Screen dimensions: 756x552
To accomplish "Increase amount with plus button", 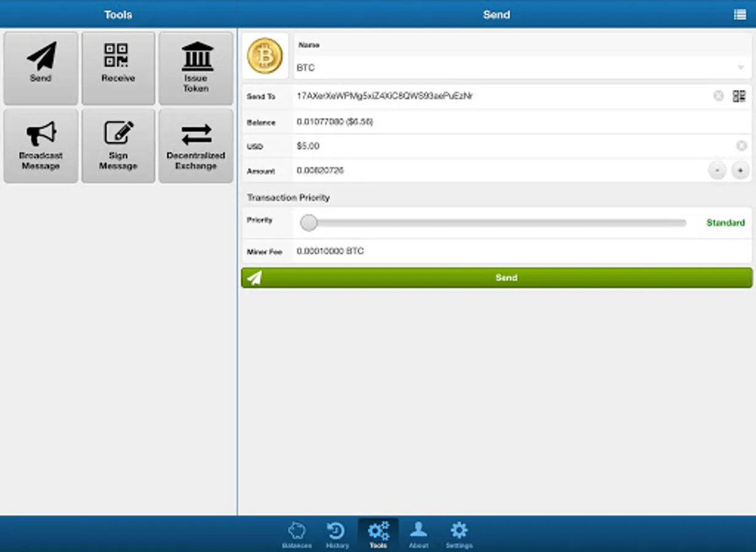I will tap(741, 171).
